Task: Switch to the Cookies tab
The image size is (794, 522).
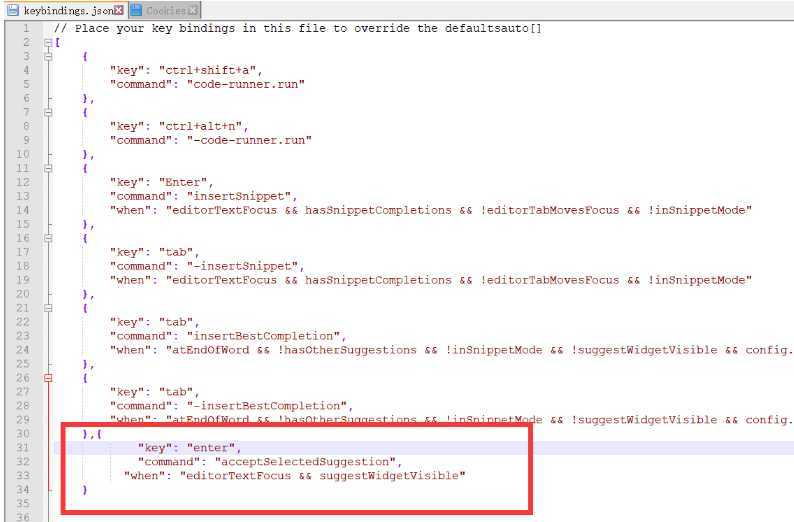Action: point(165,10)
